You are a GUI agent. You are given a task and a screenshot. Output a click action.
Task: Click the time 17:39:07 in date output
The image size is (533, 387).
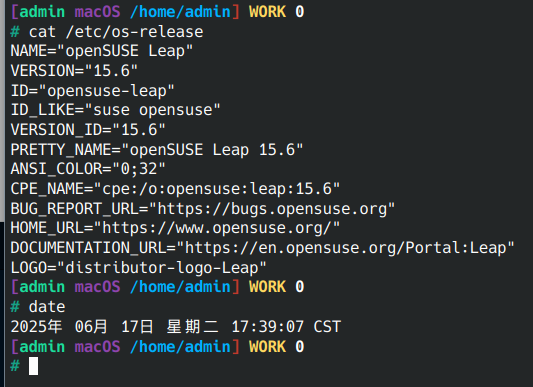click(268, 327)
